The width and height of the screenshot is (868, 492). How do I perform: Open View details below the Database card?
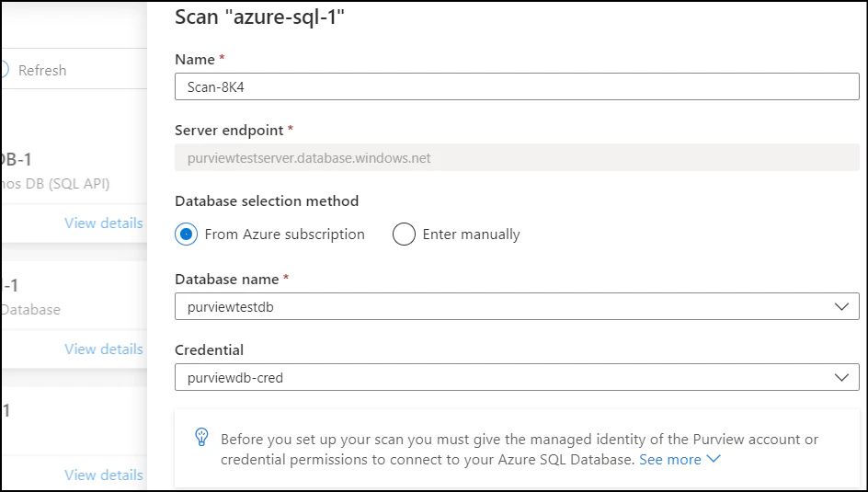pos(104,349)
